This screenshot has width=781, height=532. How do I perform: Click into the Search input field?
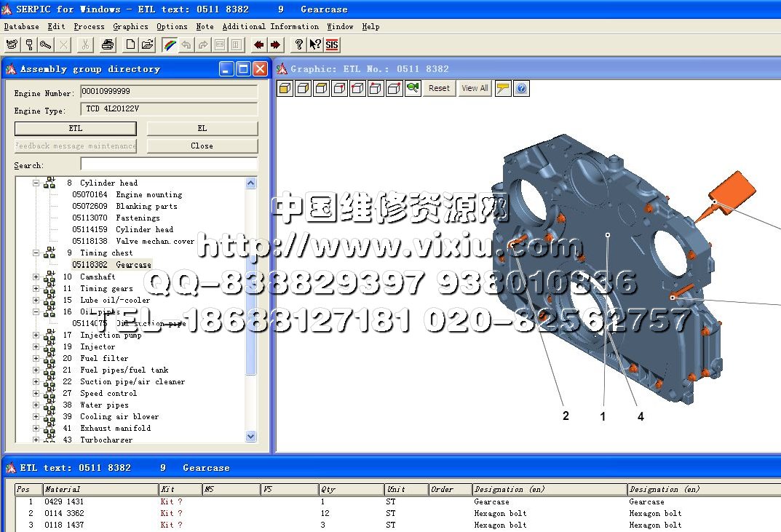tap(169, 164)
